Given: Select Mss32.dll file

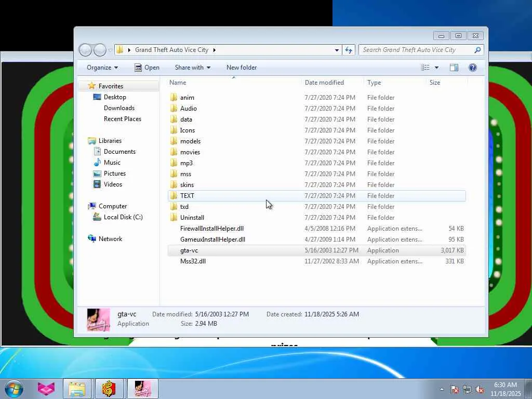Looking at the screenshot, I should tap(316, 261).
